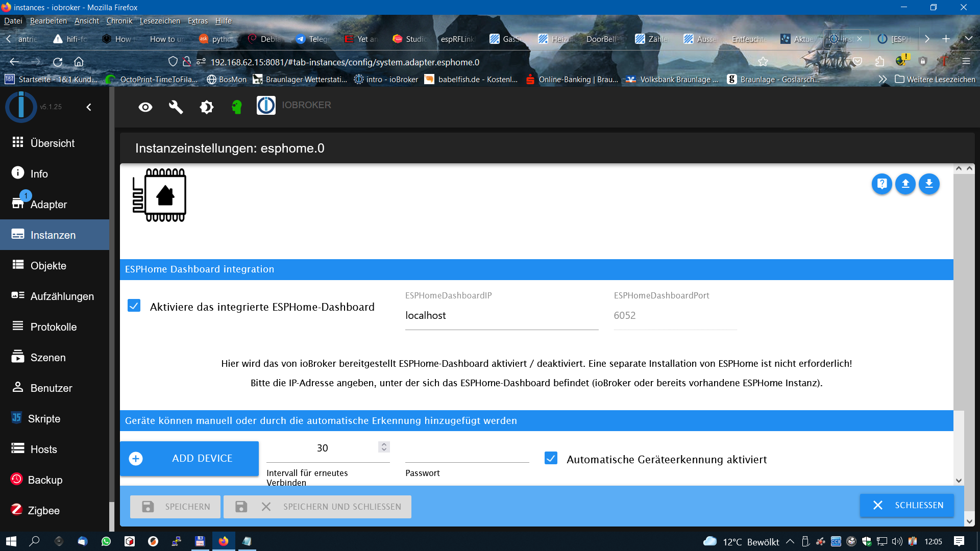The width and height of the screenshot is (980, 551).
Task: Open Zigbee in the sidebar
Action: (55, 511)
